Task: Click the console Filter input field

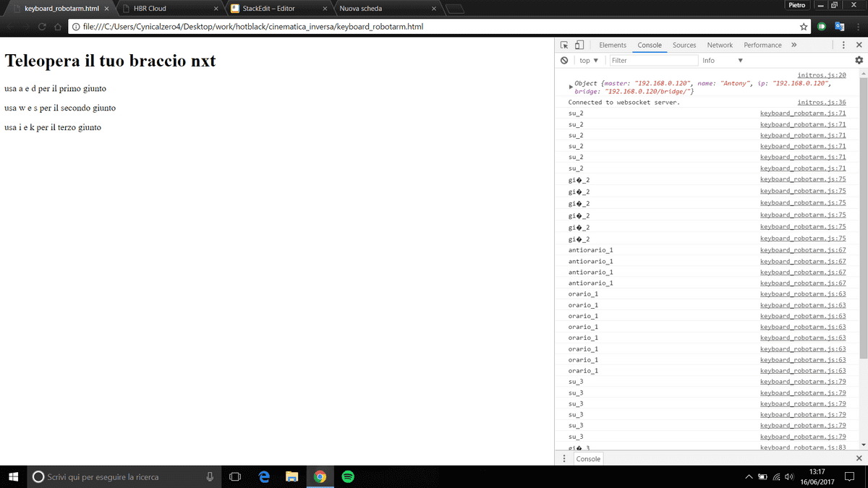Action: [653, 61]
